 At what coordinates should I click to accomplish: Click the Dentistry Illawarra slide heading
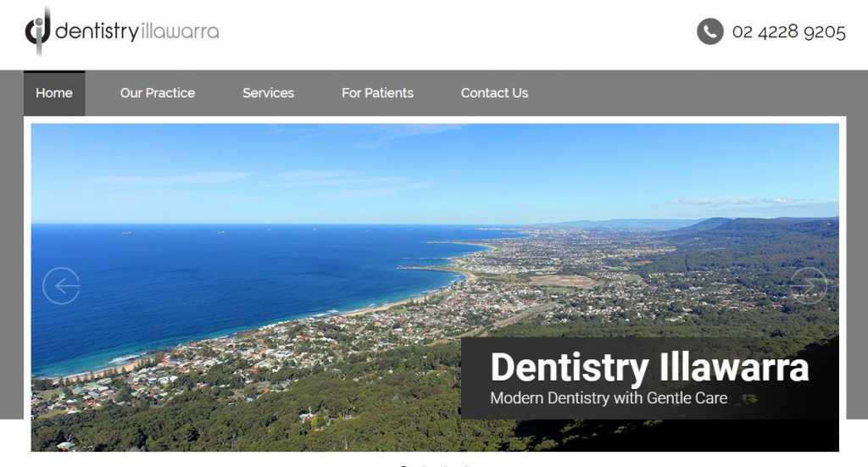[650, 367]
